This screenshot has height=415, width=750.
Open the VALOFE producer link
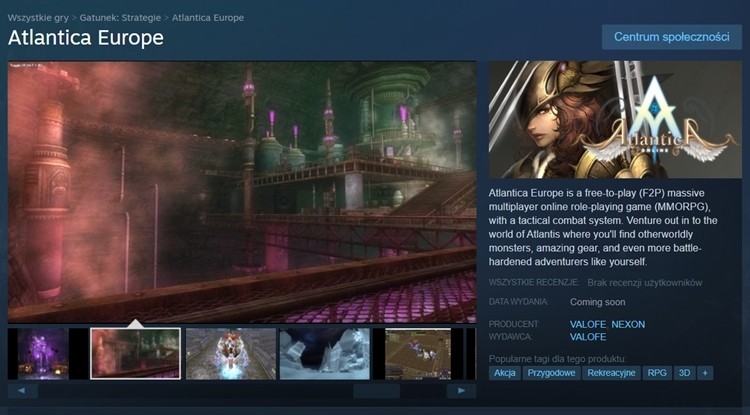coord(588,324)
